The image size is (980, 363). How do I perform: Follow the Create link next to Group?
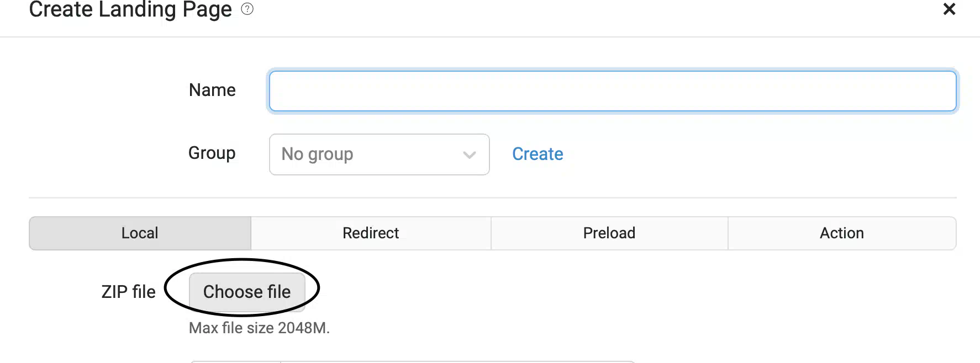[538, 154]
